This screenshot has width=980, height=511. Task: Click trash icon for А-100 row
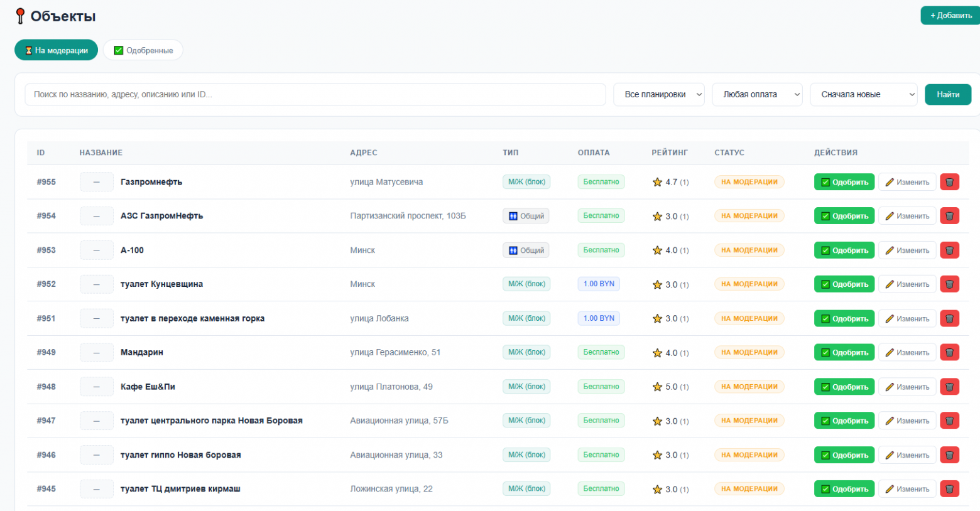(x=949, y=250)
